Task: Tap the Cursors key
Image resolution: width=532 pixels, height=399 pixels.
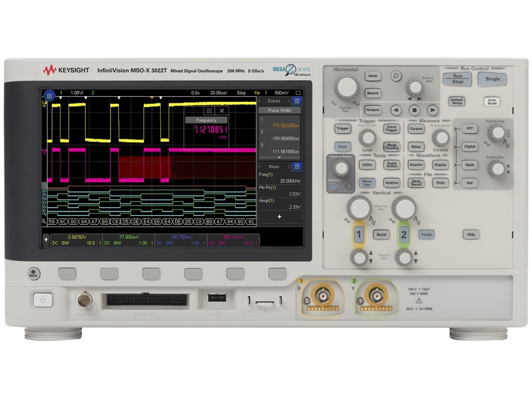Action: pos(416,129)
